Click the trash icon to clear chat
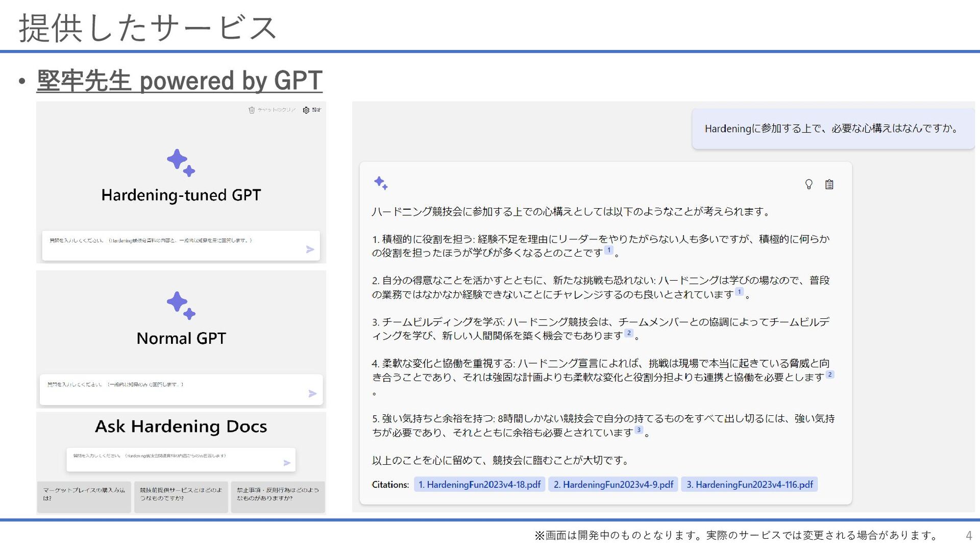Image resolution: width=980 pixels, height=551 pixels. pyautogui.click(x=251, y=110)
